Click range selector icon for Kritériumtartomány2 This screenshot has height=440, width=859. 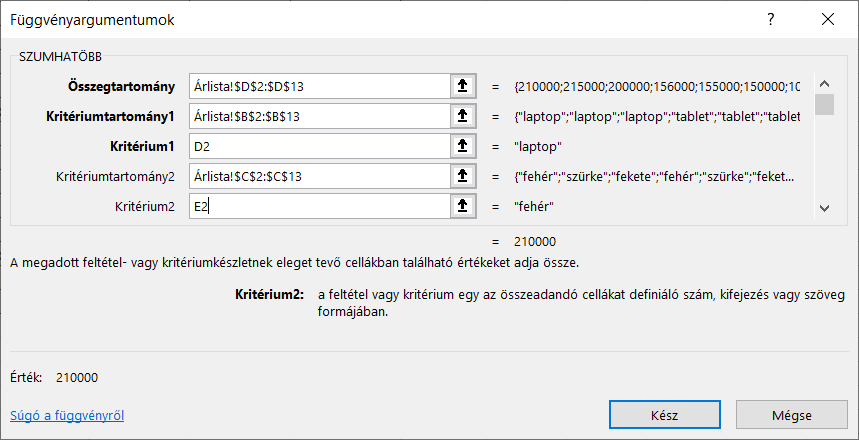click(x=462, y=176)
